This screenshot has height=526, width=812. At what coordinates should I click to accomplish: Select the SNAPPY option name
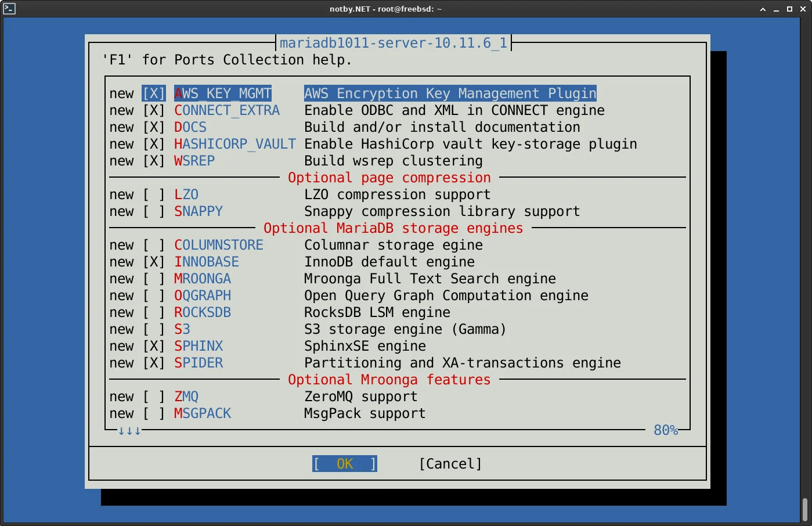click(x=199, y=211)
